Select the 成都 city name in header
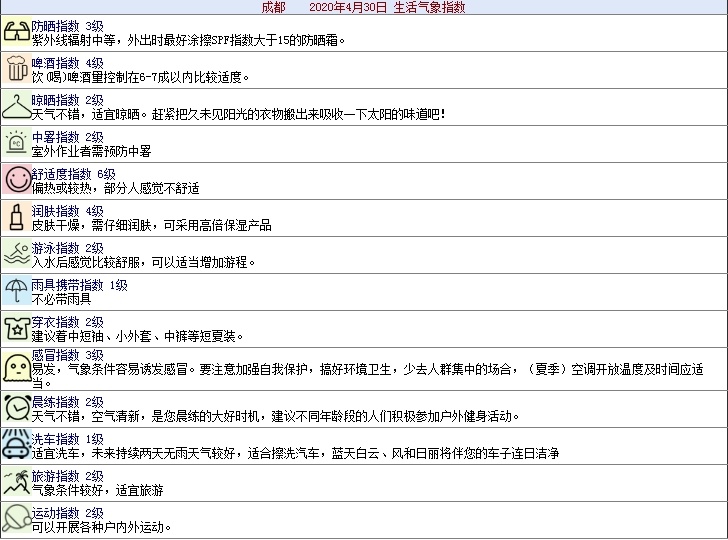This screenshot has width=728, height=540. (x=273, y=7)
